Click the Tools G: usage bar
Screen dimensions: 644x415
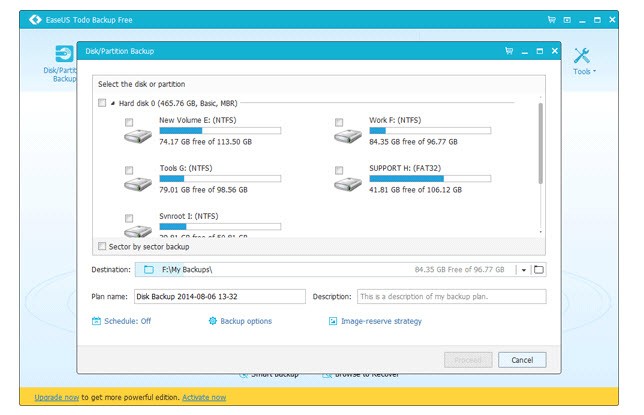click(x=220, y=179)
